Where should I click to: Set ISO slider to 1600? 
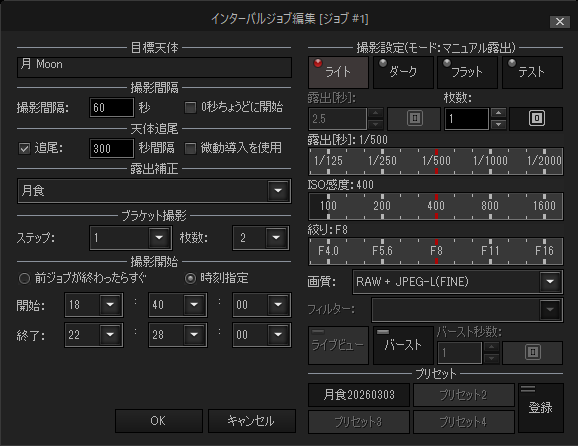click(x=544, y=206)
